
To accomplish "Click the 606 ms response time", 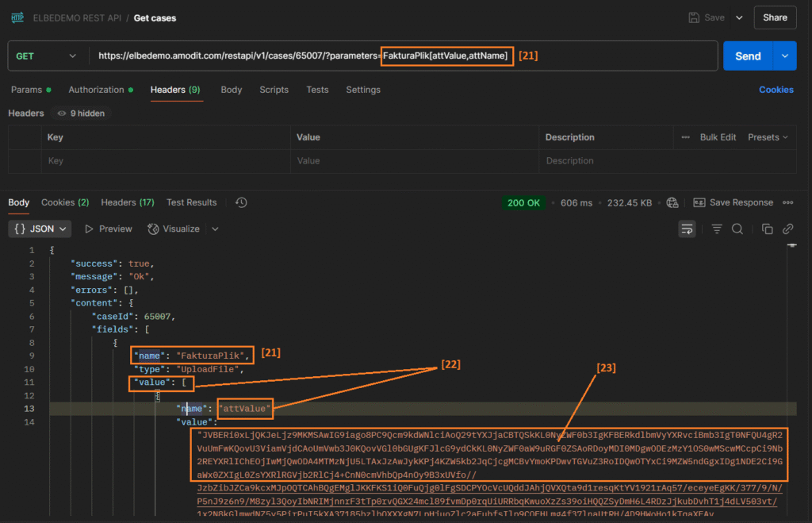I will tap(576, 202).
